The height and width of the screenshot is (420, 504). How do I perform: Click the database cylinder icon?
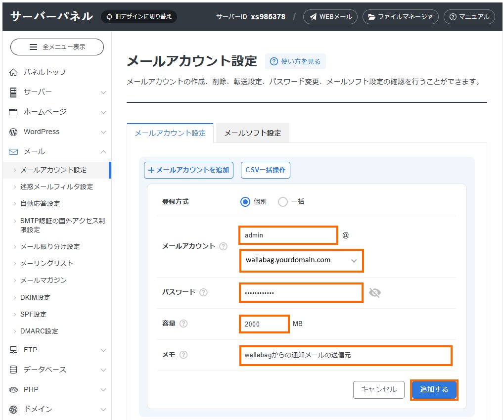[x=13, y=370]
